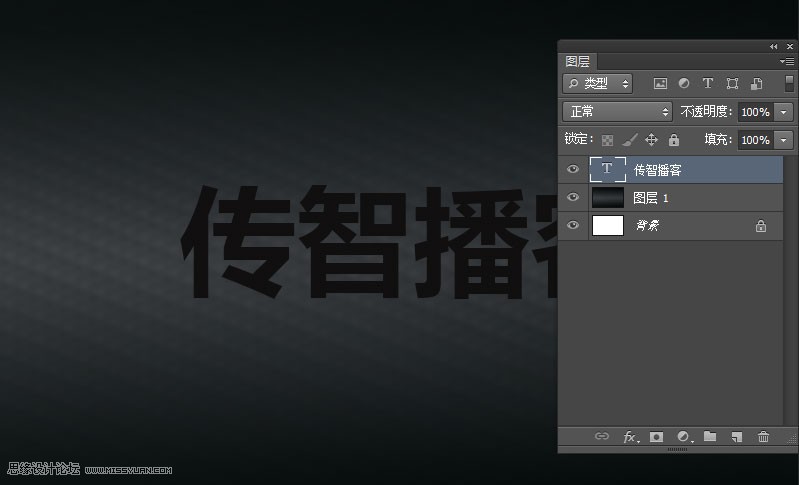Hide the 背景 layer via eye icon

[573, 226]
